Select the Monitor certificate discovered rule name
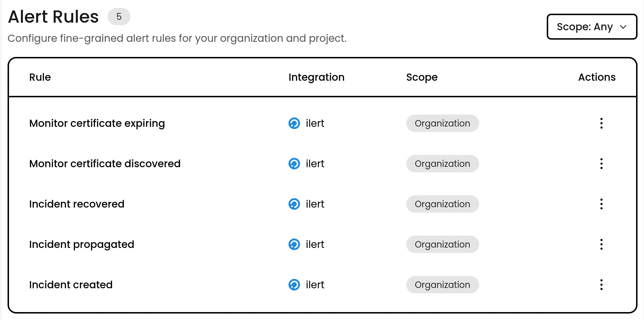The height and width of the screenshot is (320, 644). pos(105,164)
